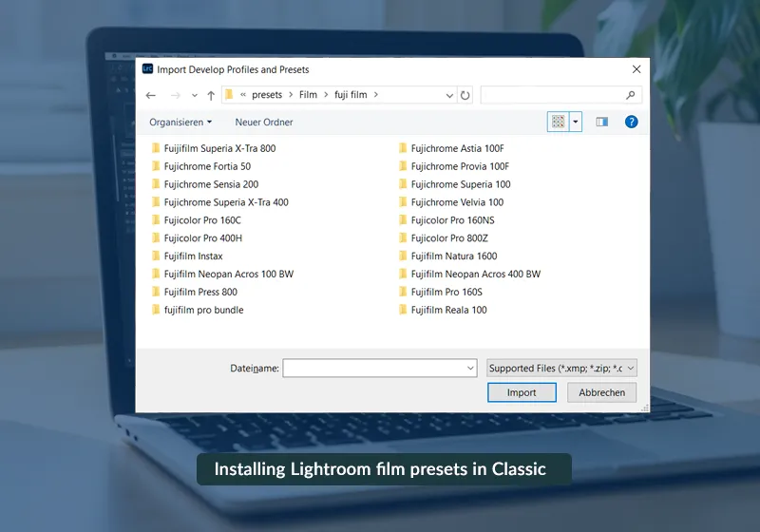Select folder Fujichrome Sensia 200
Viewport: 760px width, 532px height.
point(205,184)
